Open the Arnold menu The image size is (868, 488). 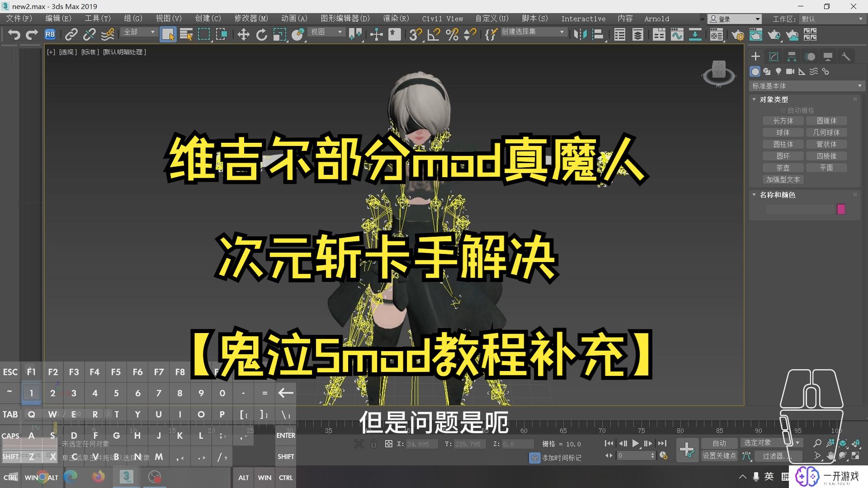pyautogui.click(x=656, y=19)
